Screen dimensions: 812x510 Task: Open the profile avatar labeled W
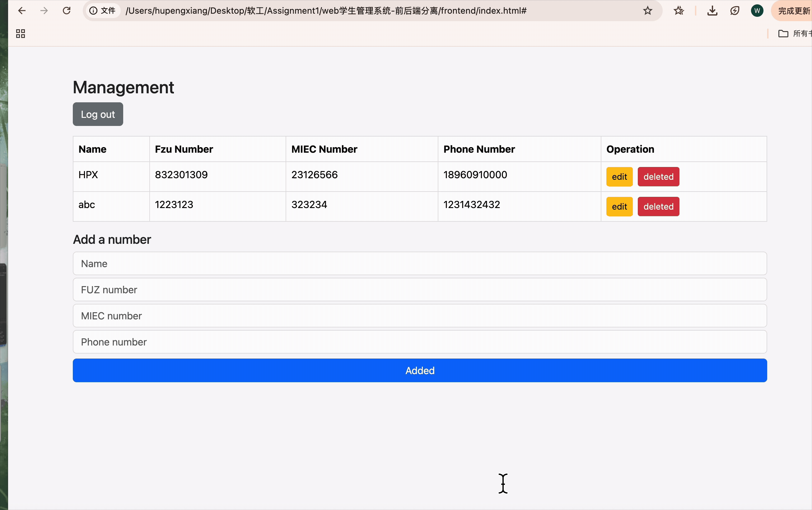[757, 11]
